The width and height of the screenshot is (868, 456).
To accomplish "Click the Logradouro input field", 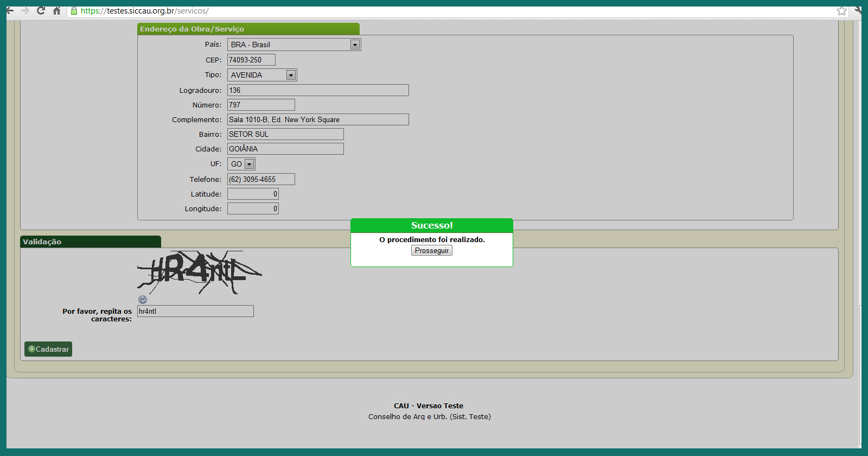I will click(x=318, y=90).
